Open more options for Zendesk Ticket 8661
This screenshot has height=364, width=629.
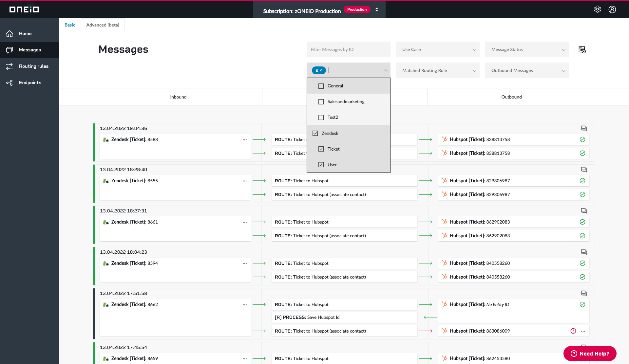pos(245,222)
